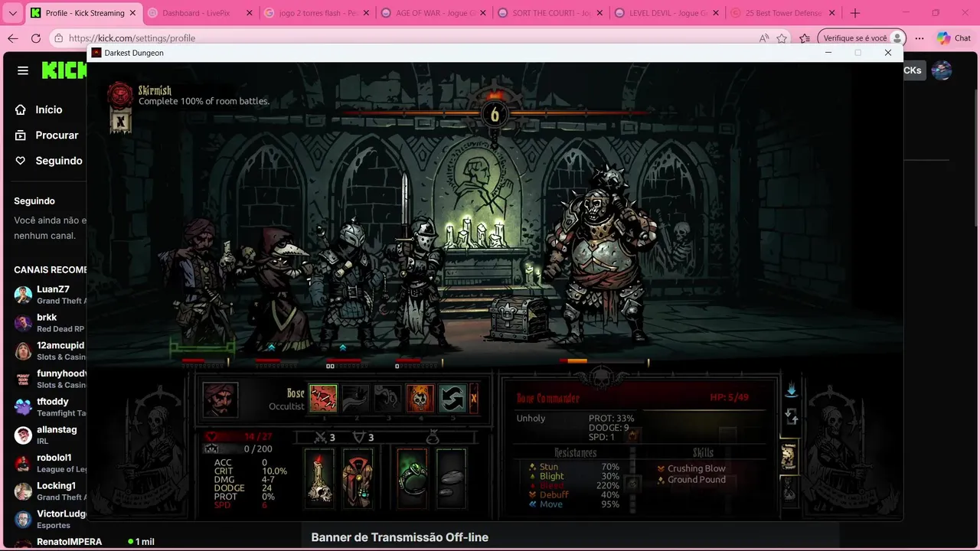Click the armor level shield icon

[358, 437]
